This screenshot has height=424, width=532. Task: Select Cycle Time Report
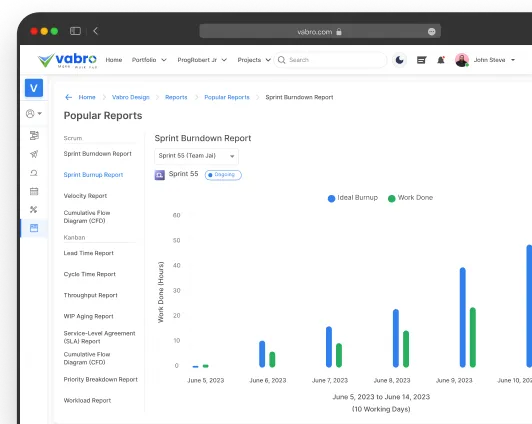click(x=90, y=274)
